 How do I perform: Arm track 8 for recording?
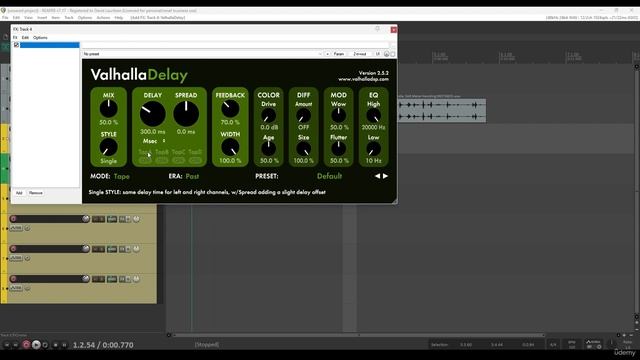tap(13, 279)
